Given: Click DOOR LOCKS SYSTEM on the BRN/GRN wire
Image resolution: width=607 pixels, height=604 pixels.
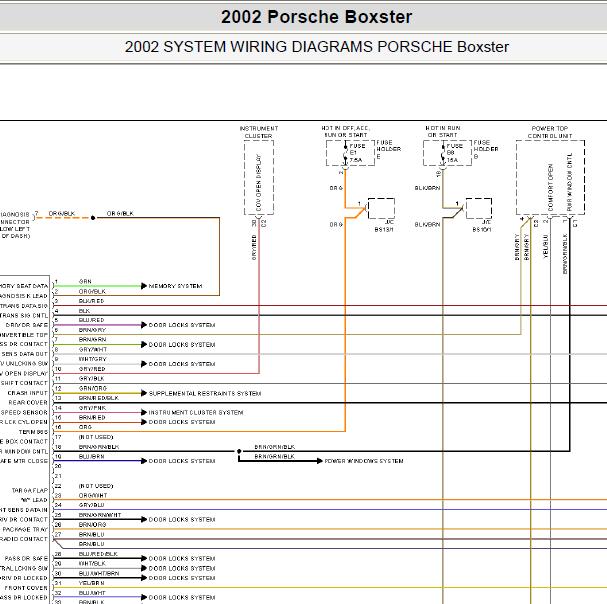Looking at the screenshot, I should coord(182,345).
